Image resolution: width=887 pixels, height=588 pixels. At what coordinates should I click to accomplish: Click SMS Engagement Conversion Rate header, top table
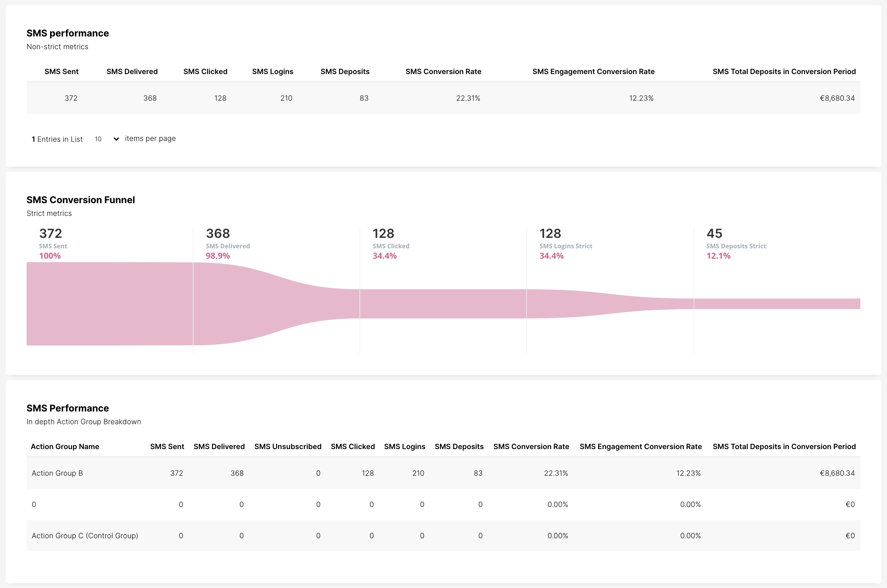[x=593, y=72]
